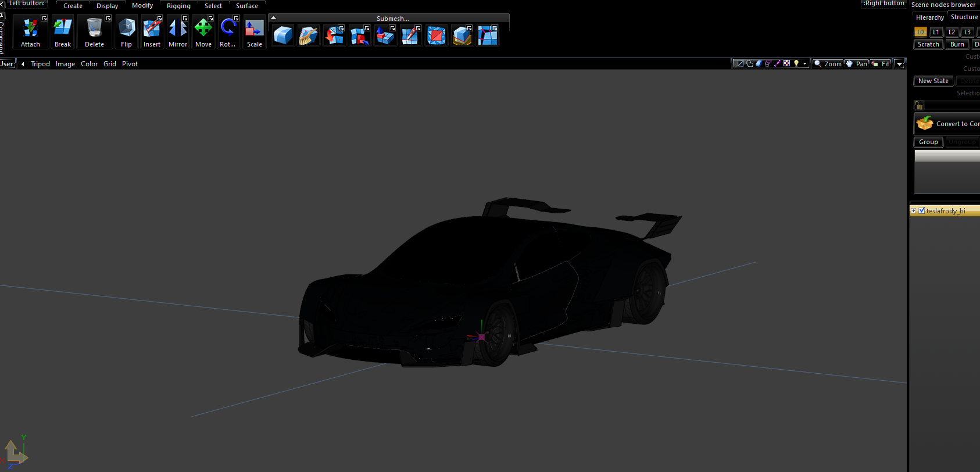This screenshot has height=472, width=980.
Task: Click Submesh icon of mesh with red lines
Action: click(488, 35)
